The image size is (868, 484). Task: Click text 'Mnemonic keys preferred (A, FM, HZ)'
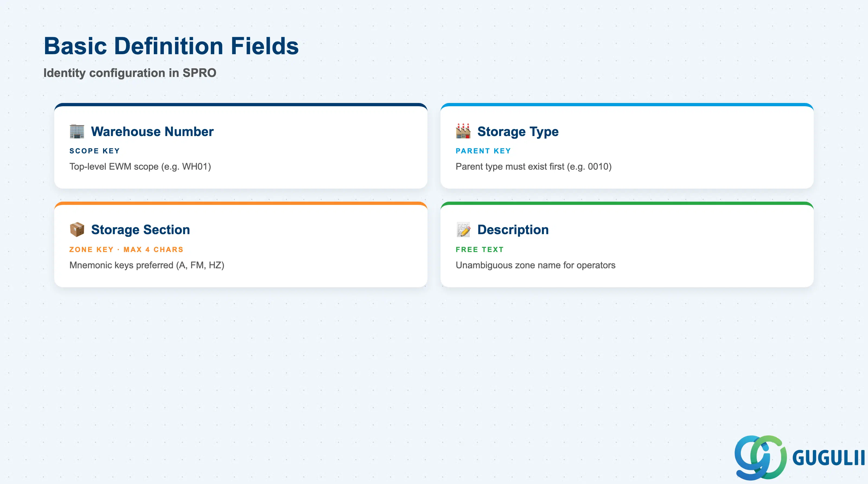pos(147,265)
